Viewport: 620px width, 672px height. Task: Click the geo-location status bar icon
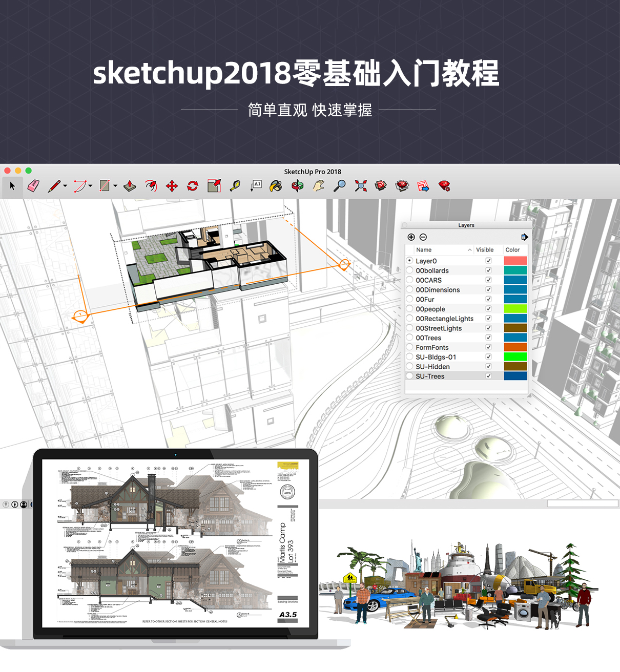(6, 505)
